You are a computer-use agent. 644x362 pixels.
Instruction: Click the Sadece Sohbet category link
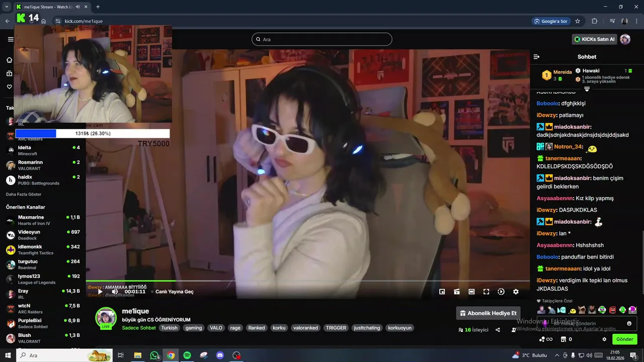pos(139,328)
